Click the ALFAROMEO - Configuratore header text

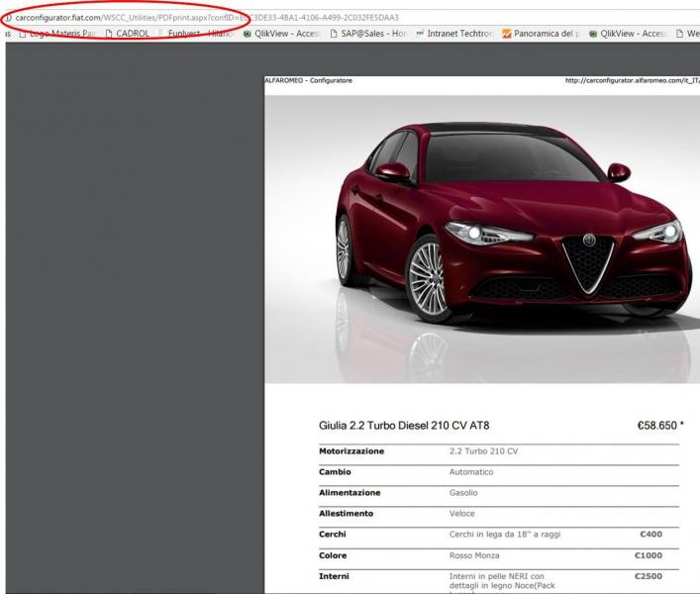(x=309, y=81)
